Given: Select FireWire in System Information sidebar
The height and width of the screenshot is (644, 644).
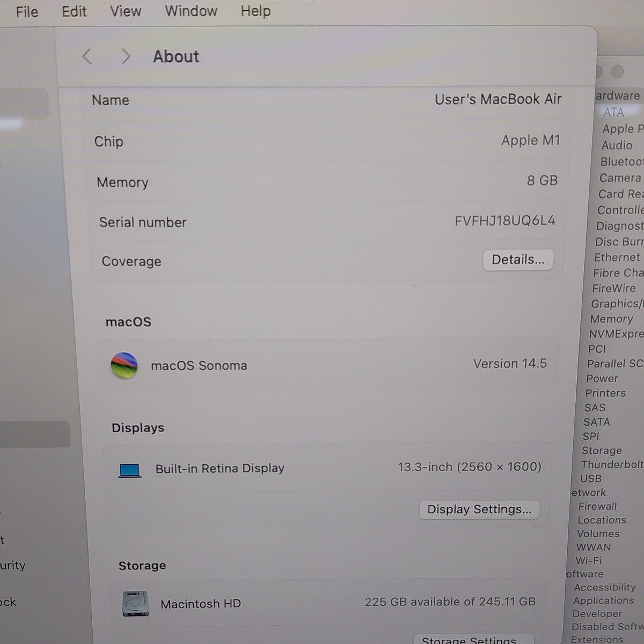Looking at the screenshot, I should (613, 288).
